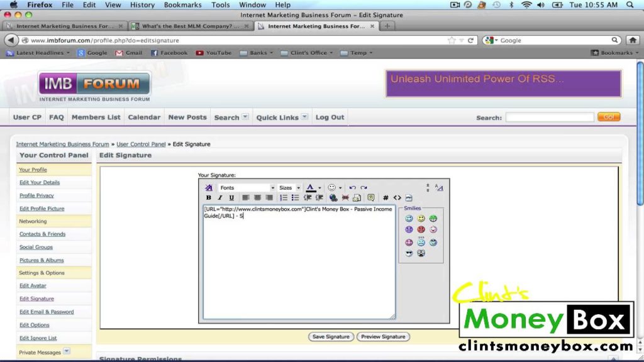Toggle italic formatting in signature editor
Image resolution: width=644 pixels, height=362 pixels.
pos(219,198)
